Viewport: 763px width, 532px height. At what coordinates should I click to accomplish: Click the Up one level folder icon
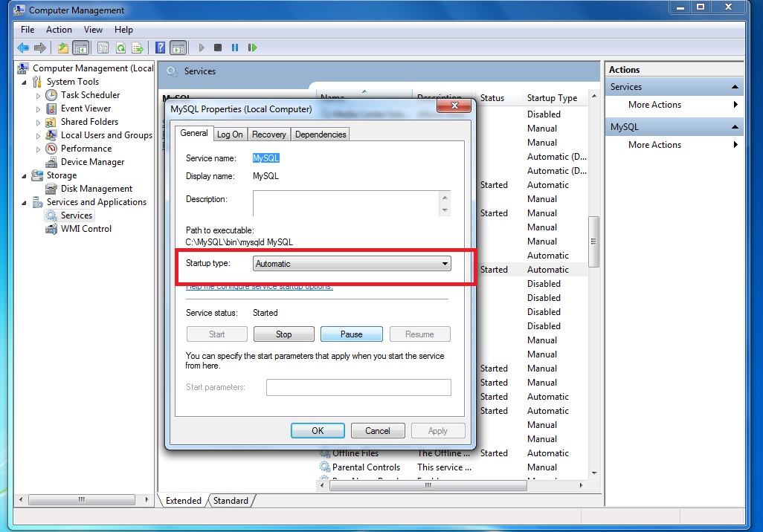(62, 48)
